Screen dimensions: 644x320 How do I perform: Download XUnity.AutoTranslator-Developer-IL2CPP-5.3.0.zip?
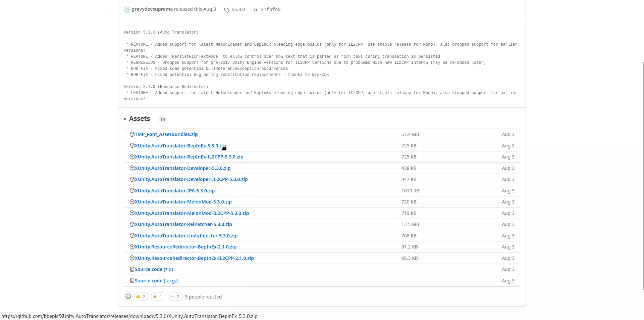pos(191,179)
